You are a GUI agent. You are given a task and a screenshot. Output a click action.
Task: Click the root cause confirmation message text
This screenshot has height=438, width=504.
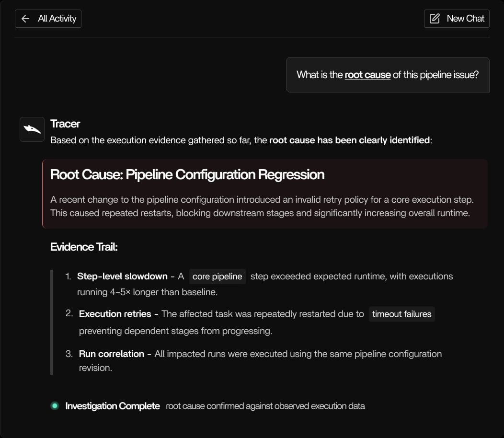(264, 406)
